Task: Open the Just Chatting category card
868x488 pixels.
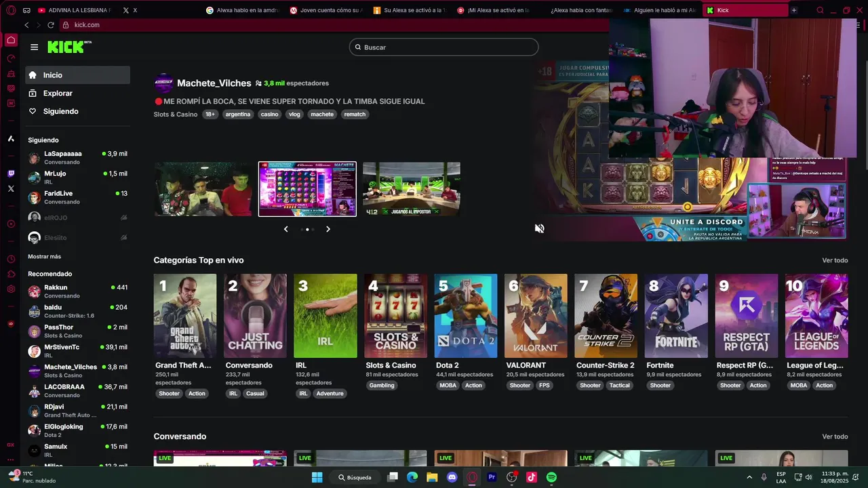Action: point(255,316)
